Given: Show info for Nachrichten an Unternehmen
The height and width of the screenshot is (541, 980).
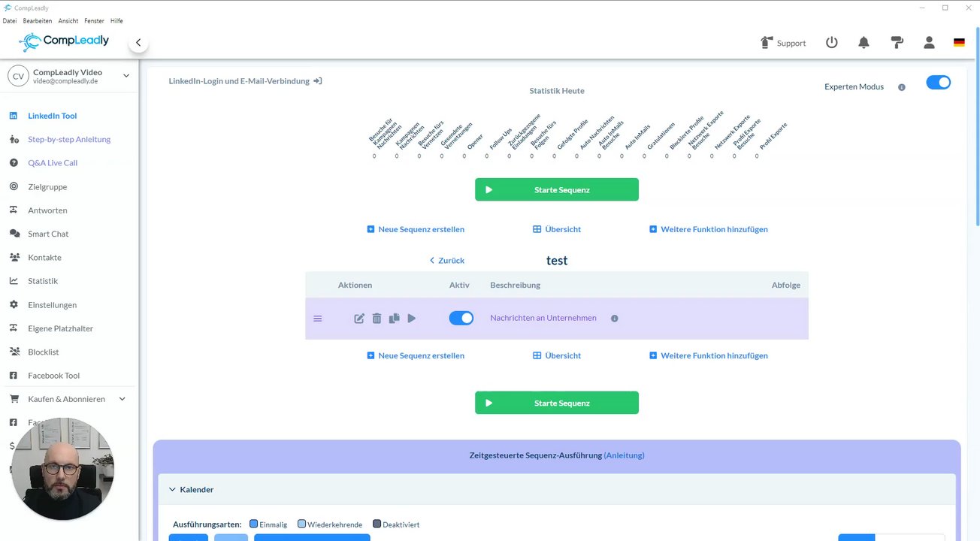Looking at the screenshot, I should point(614,319).
